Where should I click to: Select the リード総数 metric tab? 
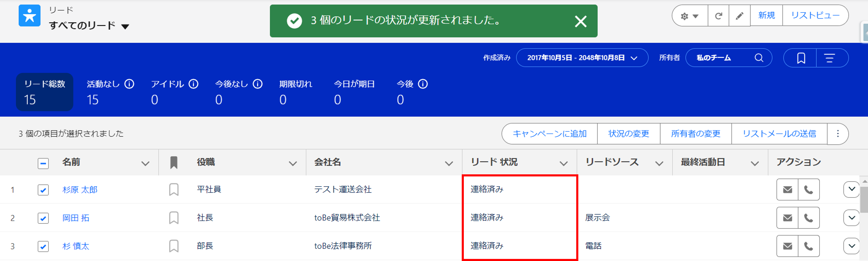(44, 92)
